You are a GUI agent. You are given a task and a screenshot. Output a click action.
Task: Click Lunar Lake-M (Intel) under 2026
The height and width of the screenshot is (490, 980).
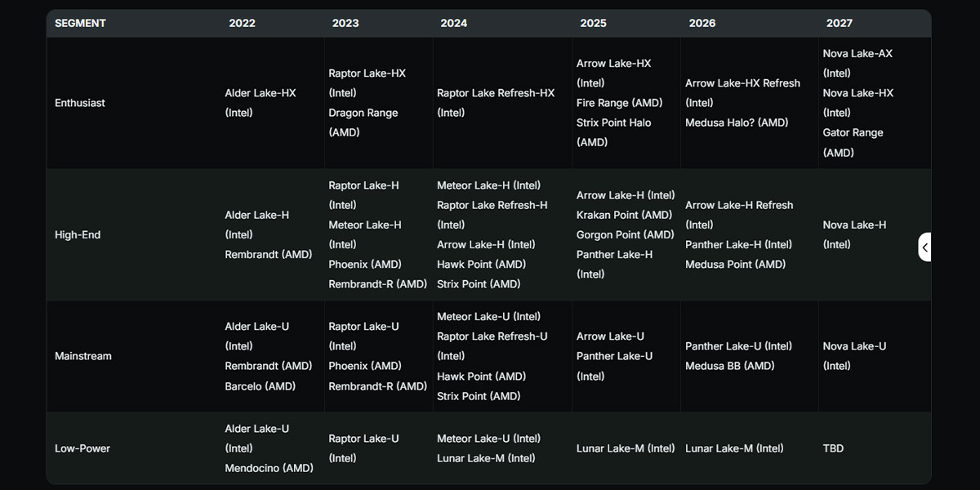735,448
